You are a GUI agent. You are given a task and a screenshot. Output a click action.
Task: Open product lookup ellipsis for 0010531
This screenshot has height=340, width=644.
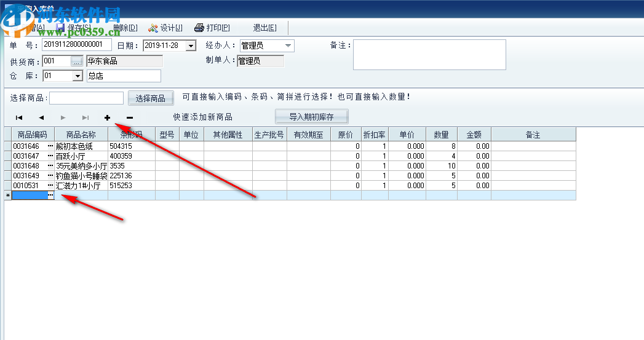click(50, 186)
